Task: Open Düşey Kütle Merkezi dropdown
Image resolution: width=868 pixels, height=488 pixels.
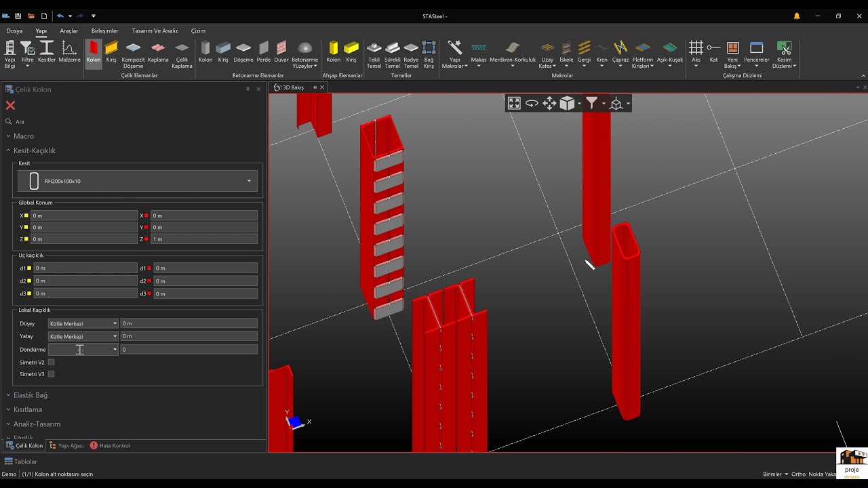Action: tap(83, 323)
